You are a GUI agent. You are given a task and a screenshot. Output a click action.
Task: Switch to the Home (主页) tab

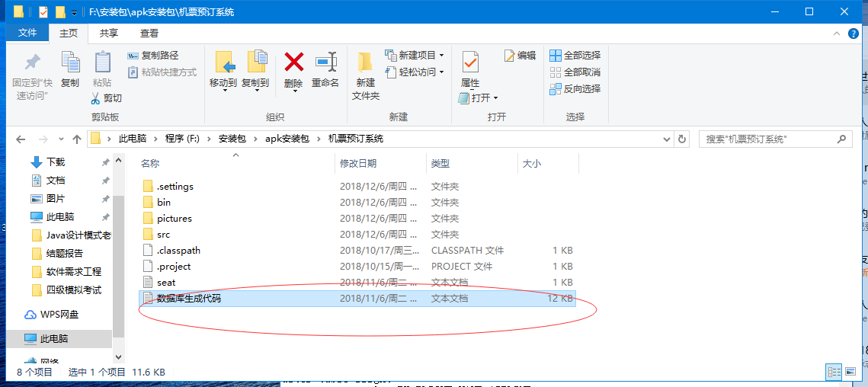69,34
